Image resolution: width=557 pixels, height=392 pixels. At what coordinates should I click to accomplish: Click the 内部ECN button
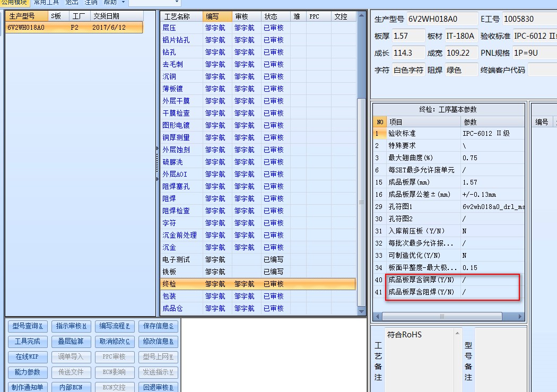pos(71,387)
